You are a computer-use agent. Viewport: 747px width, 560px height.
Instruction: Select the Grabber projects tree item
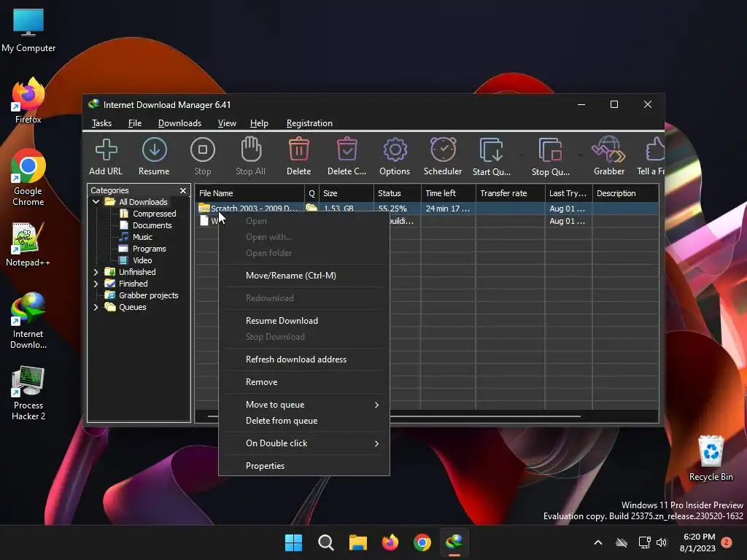coord(148,295)
